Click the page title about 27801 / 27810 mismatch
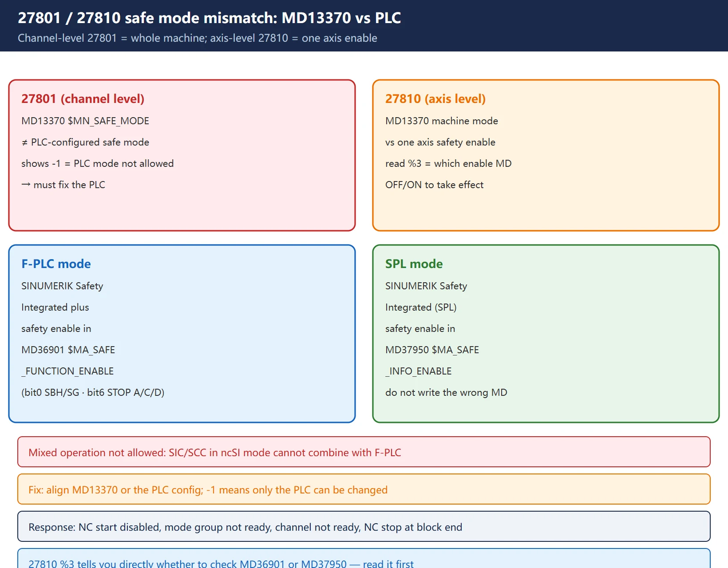Screen dimensions: 728x568 click(209, 18)
